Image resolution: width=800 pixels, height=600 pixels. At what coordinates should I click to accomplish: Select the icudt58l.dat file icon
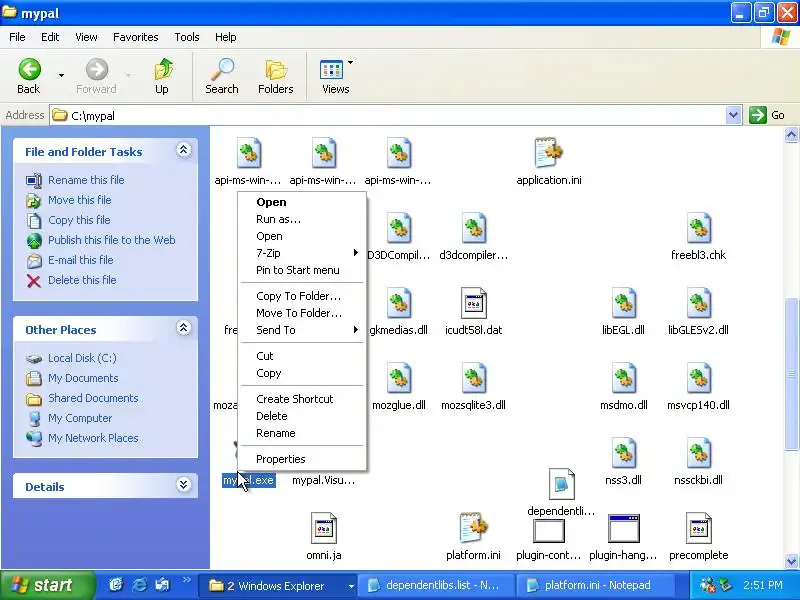473,303
